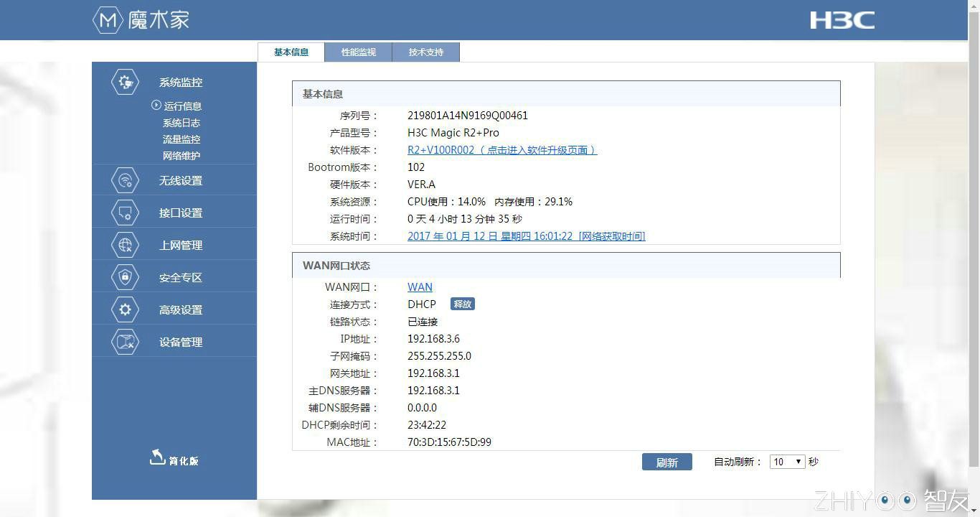The image size is (980, 517).
Task: Open the 自动刷新 interval dropdown
Action: pos(788,462)
